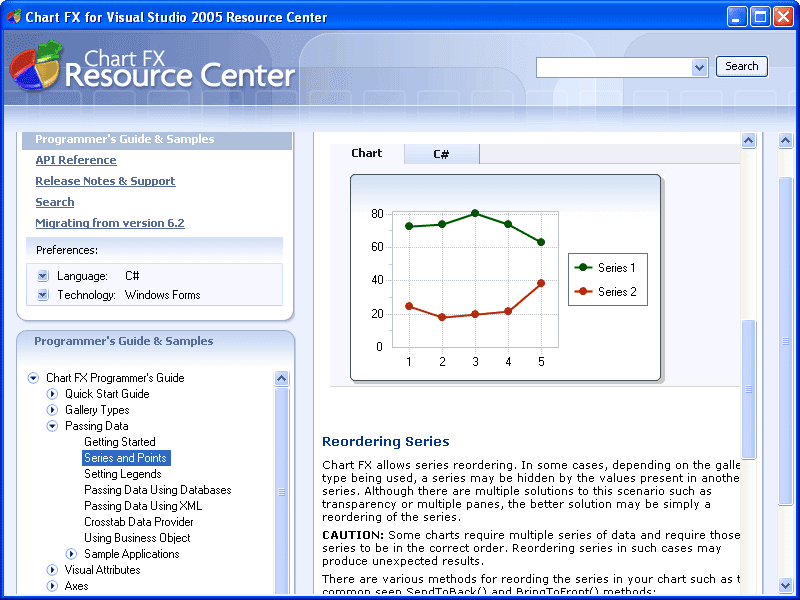Open Passing Data Using Databases topic
The width and height of the screenshot is (800, 600).
click(158, 490)
